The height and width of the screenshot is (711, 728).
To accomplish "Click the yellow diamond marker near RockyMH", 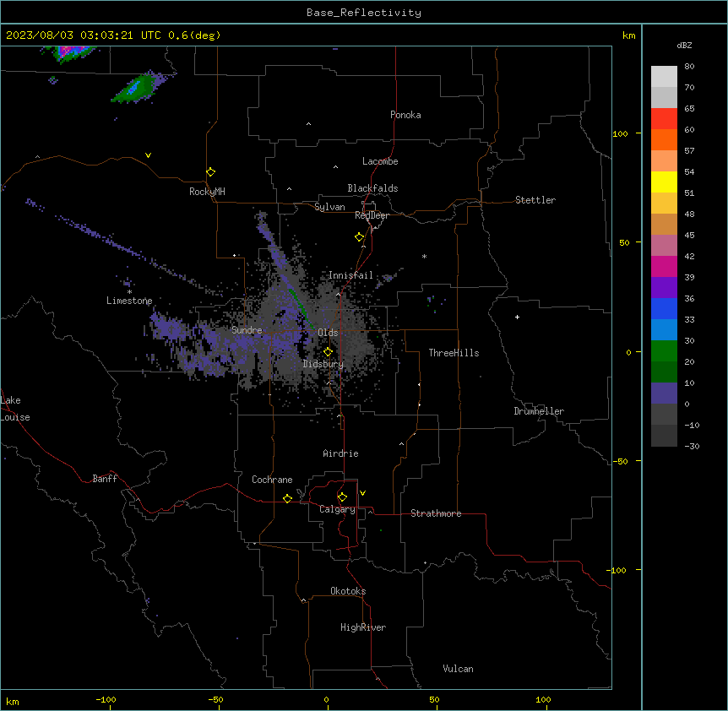I will (x=210, y=172).
